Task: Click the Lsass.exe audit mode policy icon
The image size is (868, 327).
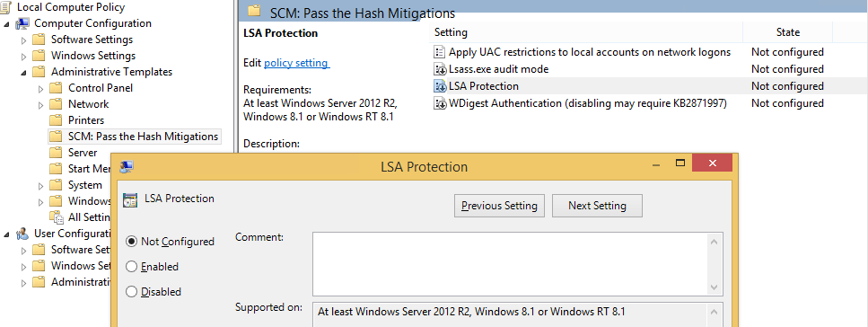Action: pyautogui.click(x=440, y=69)
